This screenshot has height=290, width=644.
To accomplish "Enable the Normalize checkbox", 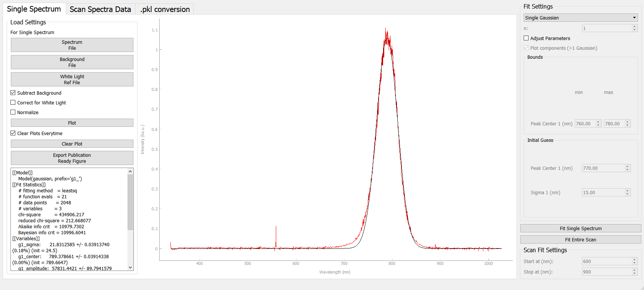I will point(13,112).
